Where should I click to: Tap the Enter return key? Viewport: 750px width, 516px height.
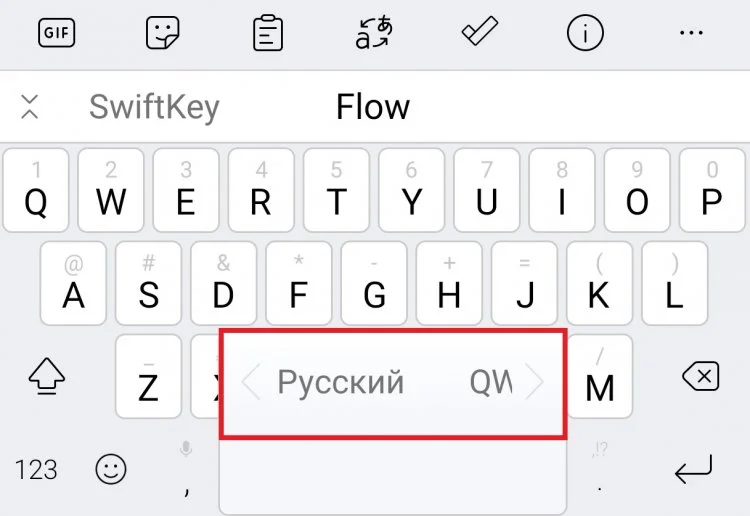[693, 469]
